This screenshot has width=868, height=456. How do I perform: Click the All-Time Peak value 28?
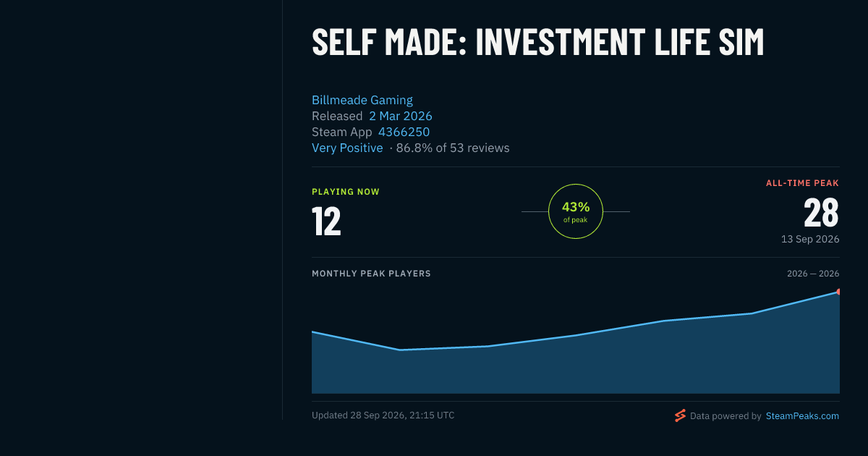point(821,213)
